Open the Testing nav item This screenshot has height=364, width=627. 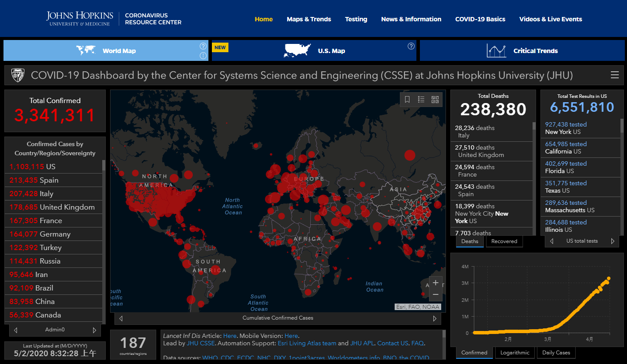(x=356, y=19)
